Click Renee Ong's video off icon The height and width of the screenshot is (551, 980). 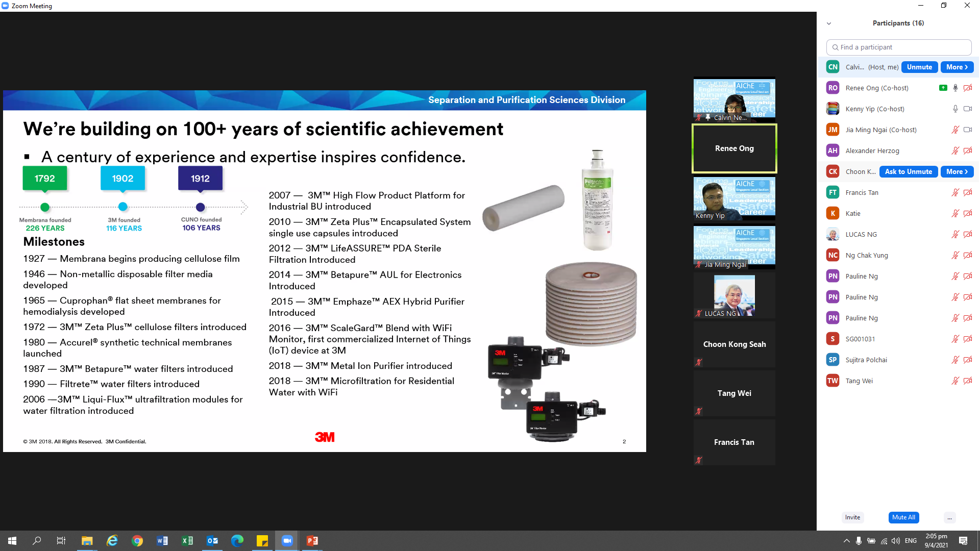coord(967,88)
